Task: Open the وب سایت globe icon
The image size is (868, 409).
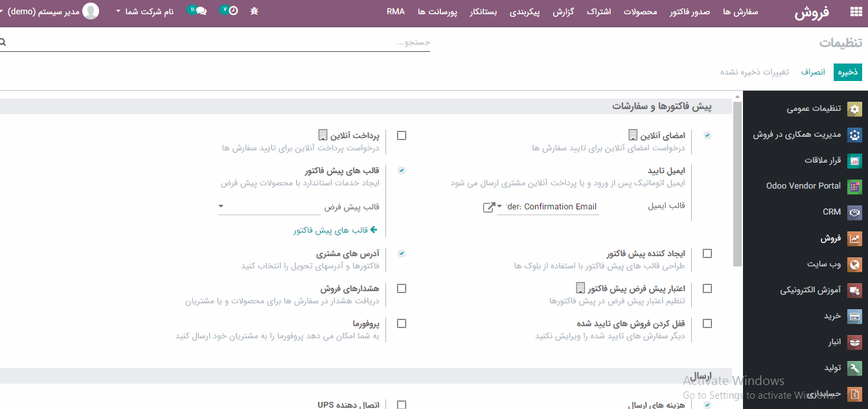Action: pyautogui.click(x=855, y=264)
